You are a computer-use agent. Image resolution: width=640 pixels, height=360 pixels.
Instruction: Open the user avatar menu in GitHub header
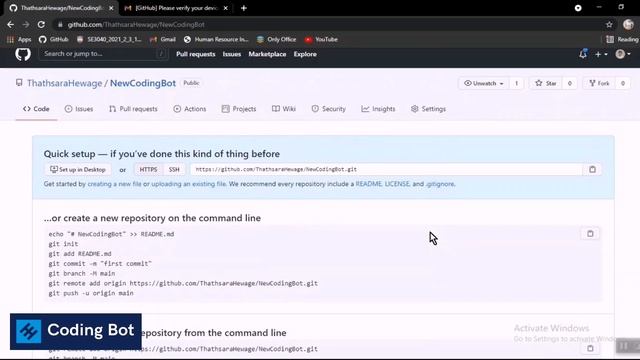pyautogui.click(x=623, y=54)
